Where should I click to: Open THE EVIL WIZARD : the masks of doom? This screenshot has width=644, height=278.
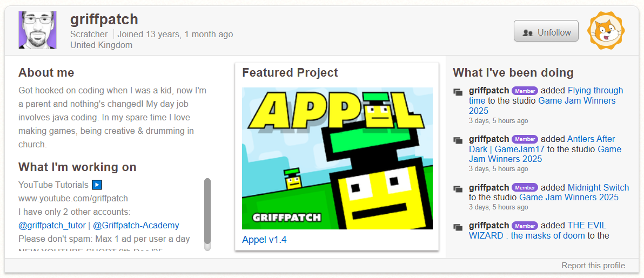coord(587,226)
